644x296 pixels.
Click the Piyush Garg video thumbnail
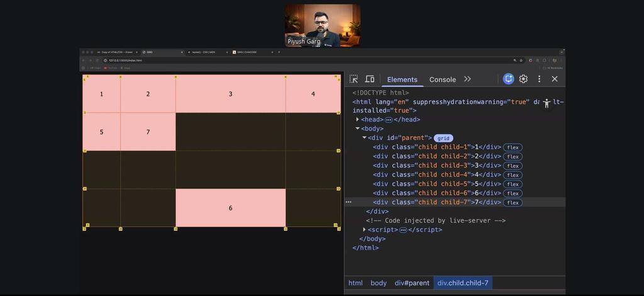coord(323,25)
